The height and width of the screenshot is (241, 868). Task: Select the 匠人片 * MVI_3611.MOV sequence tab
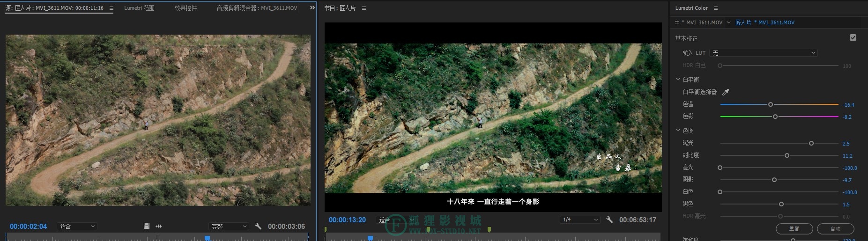[765, 22]
